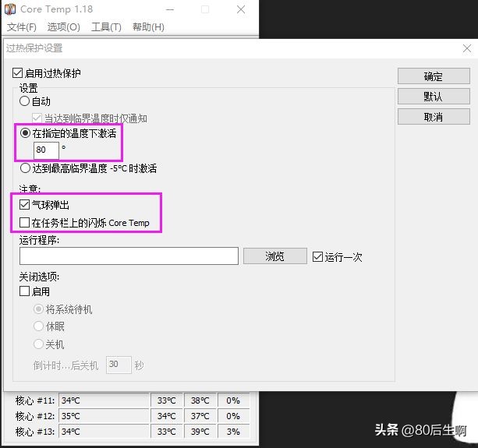Enable 在任务栏上的闪烁 Core Temp checkbox
The image size is (478, 448).
pos(24,223)
